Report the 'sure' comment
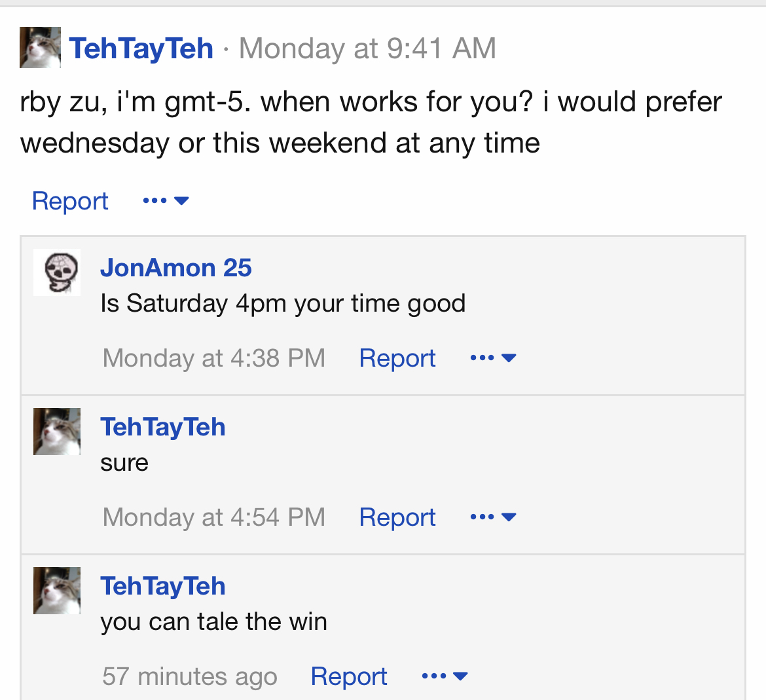This screenshot has width=766, height=700. (x=397, y=517)
